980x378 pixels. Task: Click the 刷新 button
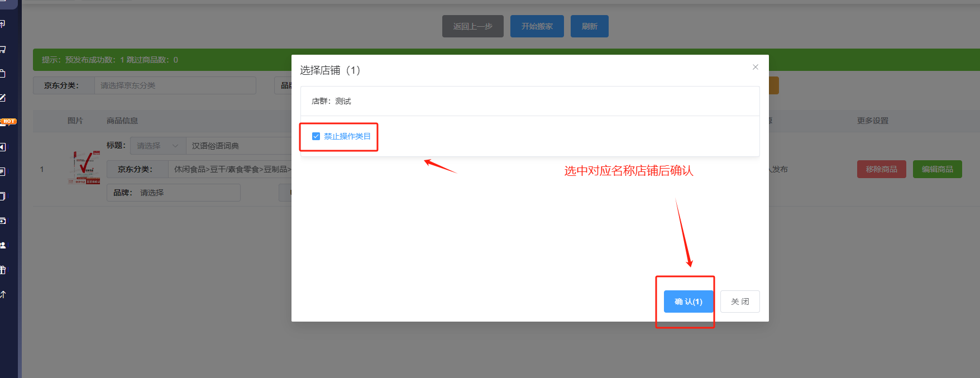pyautogui.click(x=589, y=26)
